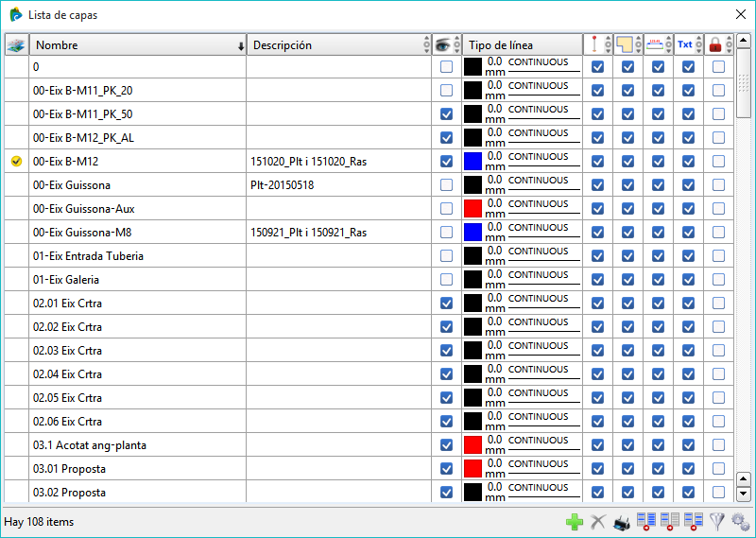Lock layer 03.01 Proposta
Screen dimensions: 756x538
tap(718, 469)
